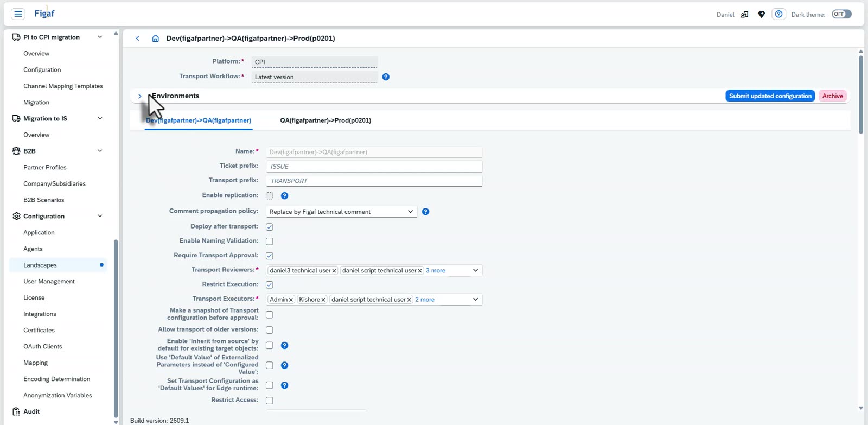This screenshot has width=868, height=425.
Task: Show 3 more transport reviewers
Action: point(436,271)
